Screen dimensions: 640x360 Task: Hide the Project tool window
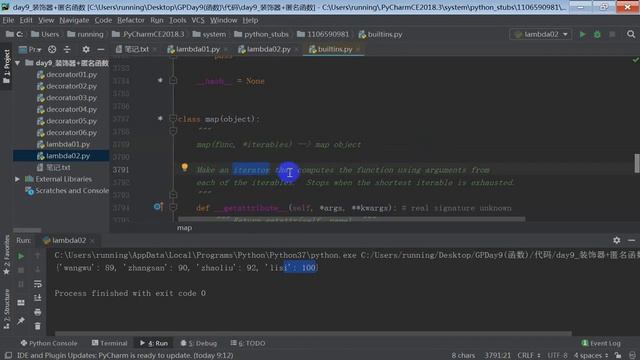(x=101, y=49)
